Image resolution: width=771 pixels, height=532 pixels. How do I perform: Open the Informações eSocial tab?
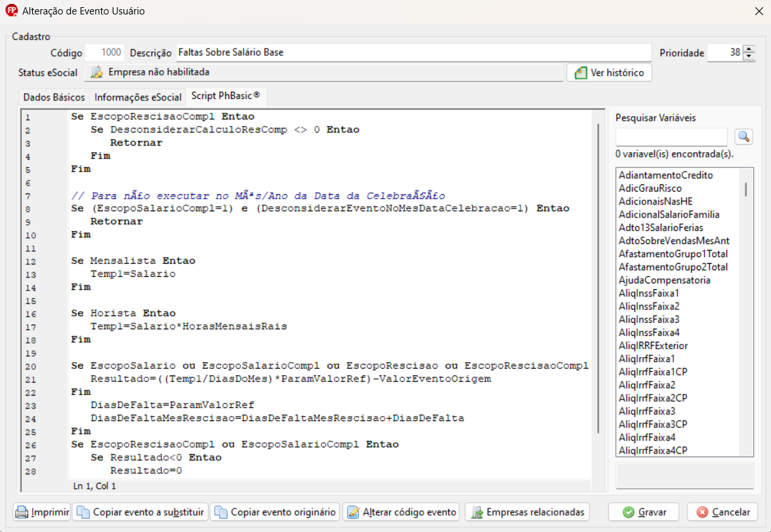click(x=138, y=97)
